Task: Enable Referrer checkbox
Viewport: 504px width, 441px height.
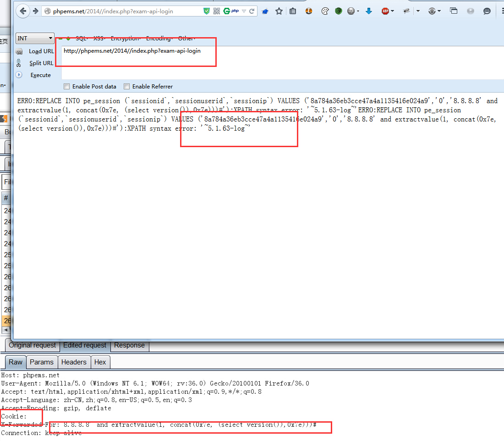Action: (126, 87)
